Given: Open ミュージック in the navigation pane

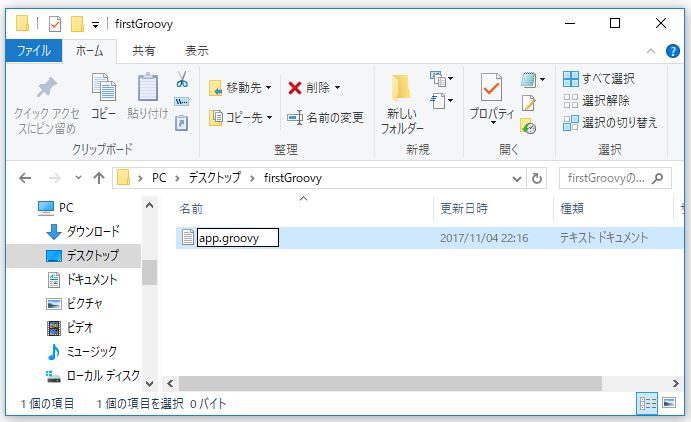Looking at the screenshot, I should click(x=82, y=352).
